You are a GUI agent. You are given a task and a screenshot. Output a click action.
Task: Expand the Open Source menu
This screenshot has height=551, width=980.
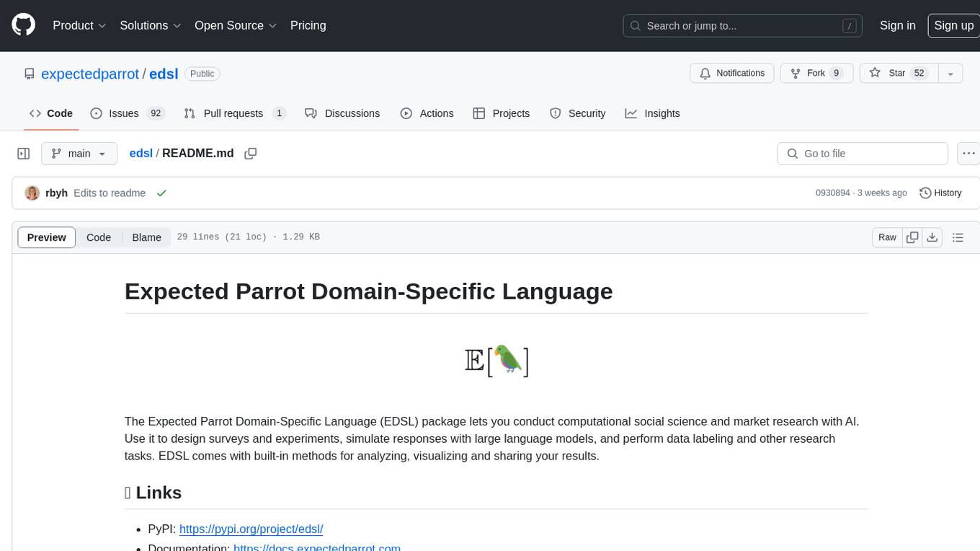[236, 25]
